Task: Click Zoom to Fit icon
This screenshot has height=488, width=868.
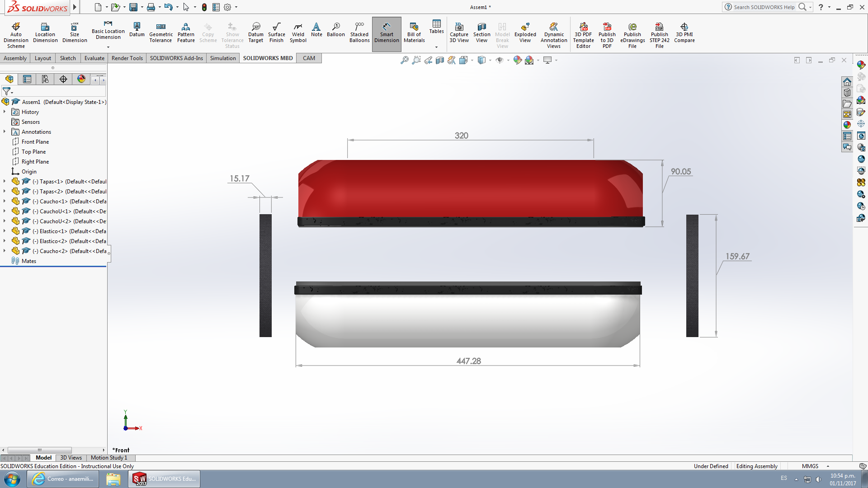Action: [x=405, y=60]
